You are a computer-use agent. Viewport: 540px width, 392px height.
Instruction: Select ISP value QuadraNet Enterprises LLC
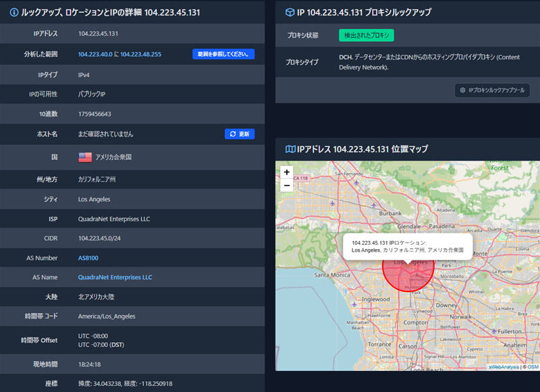pyautogui.click(x=114, y=219)
